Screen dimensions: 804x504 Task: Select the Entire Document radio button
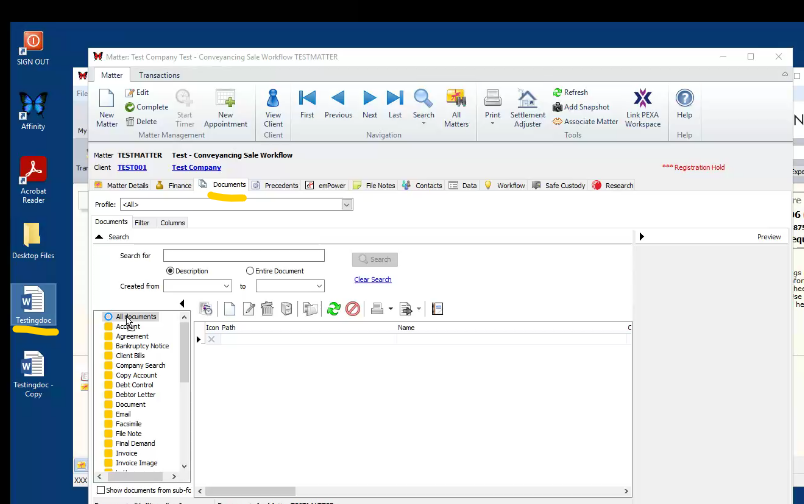(x=250, y=271)
